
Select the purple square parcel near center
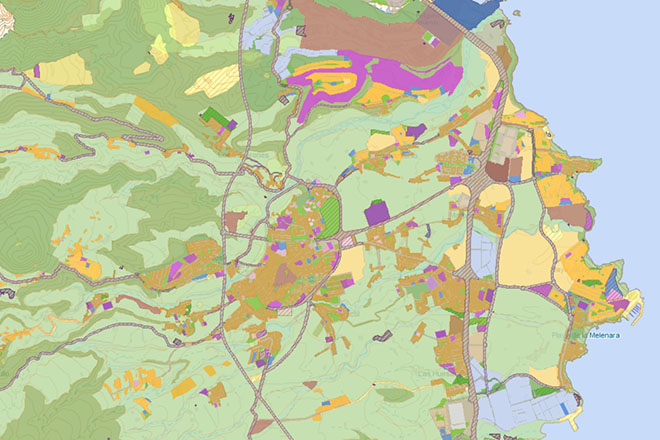(376, 211)
